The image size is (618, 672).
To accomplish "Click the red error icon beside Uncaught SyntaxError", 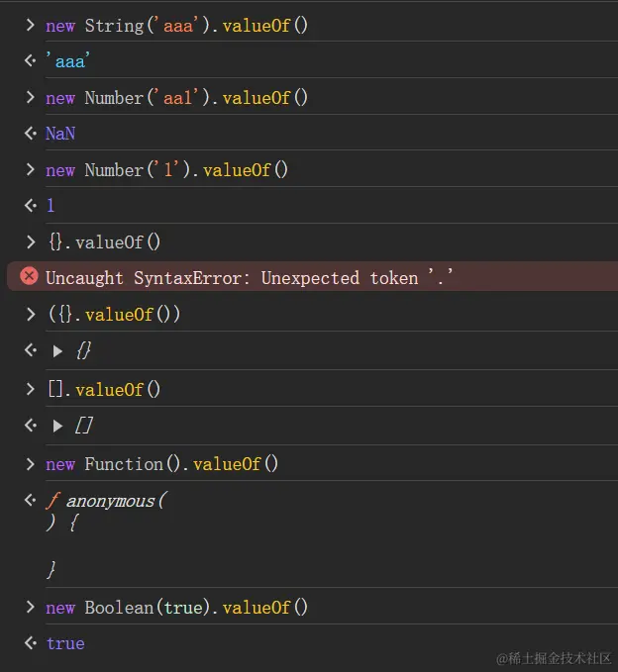I will [x=29, y=276].
